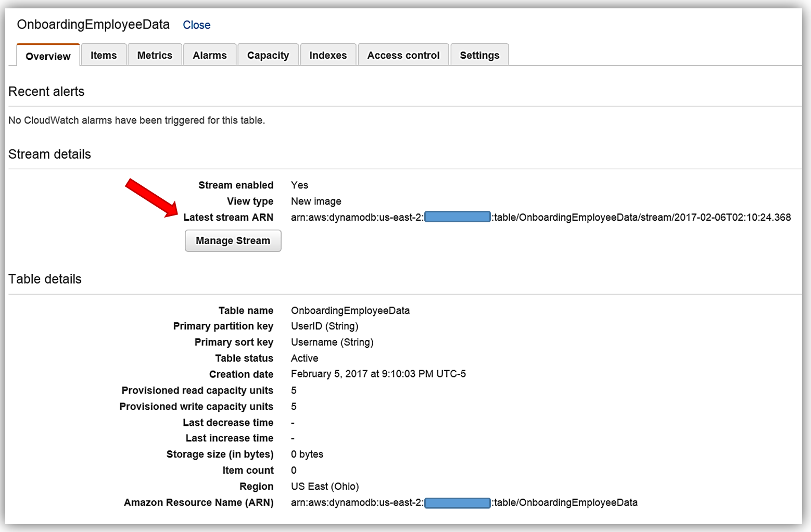The image size is (811, 532).
Task: Go to the Metrics tab
Action: pyautogui.click(x=155, y=55)
